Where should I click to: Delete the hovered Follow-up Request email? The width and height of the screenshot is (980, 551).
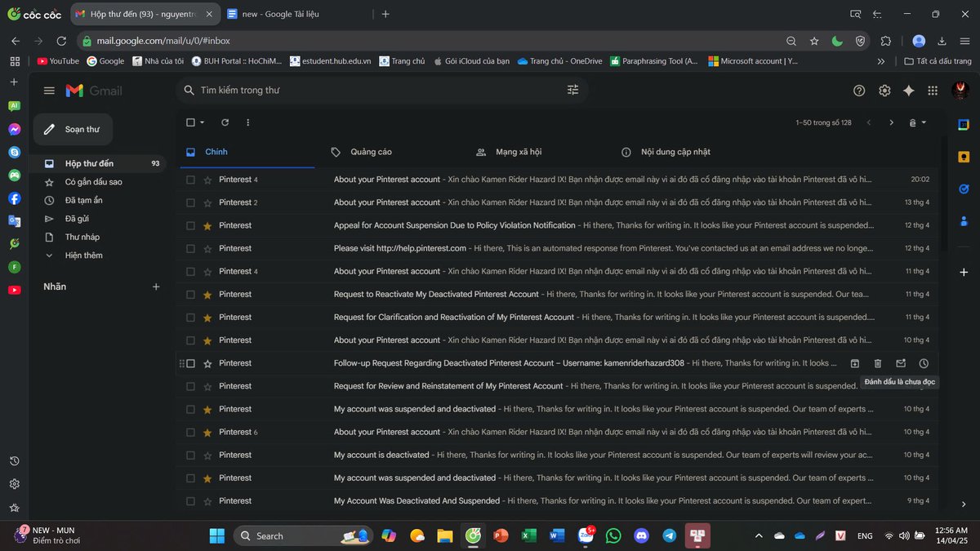(x=878, y=363)
